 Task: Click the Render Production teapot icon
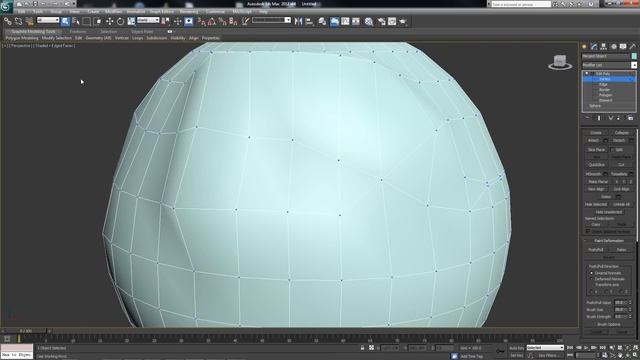click(403, 21)
